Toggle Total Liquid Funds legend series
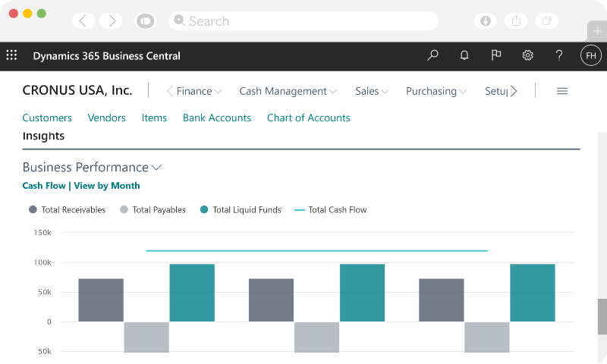The height and width of the screenshot is (364, 607). tap(241, 209)
